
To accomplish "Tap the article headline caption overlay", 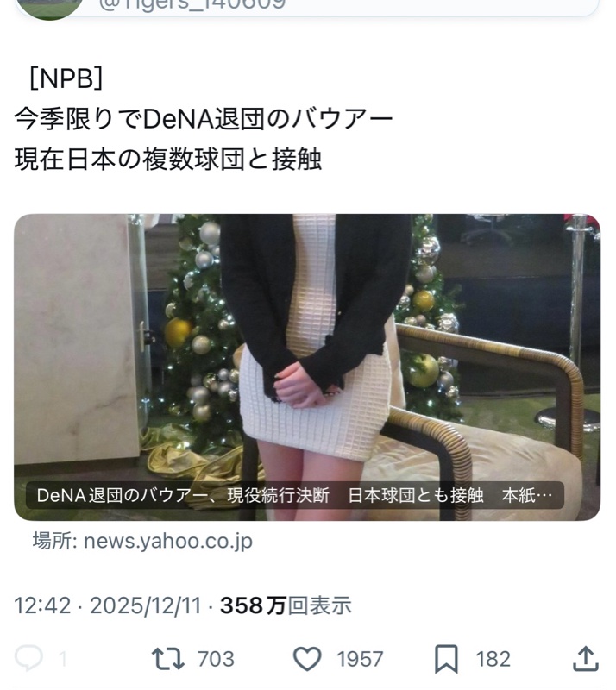I will point(294,495).
